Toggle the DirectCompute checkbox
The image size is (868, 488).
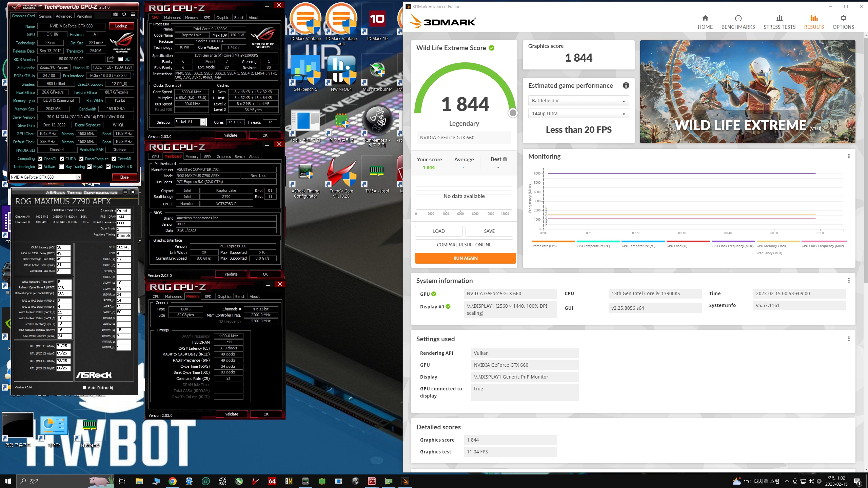pos(81,159)
